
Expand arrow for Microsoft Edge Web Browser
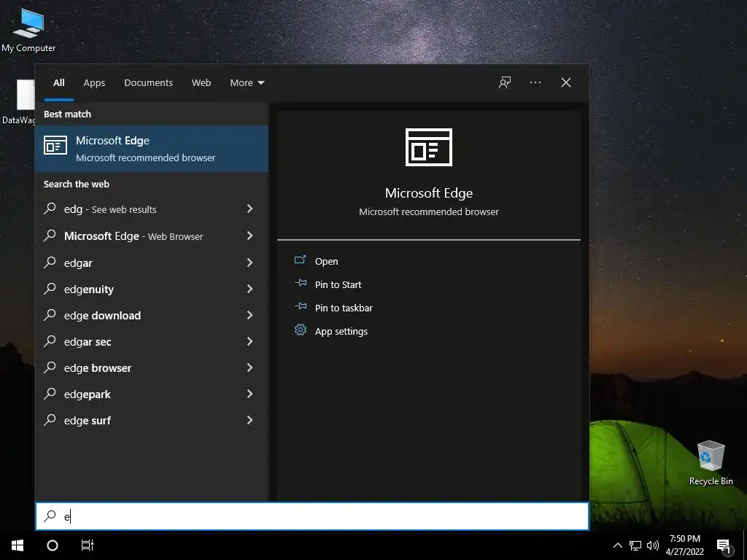click(x=249, y=236)
